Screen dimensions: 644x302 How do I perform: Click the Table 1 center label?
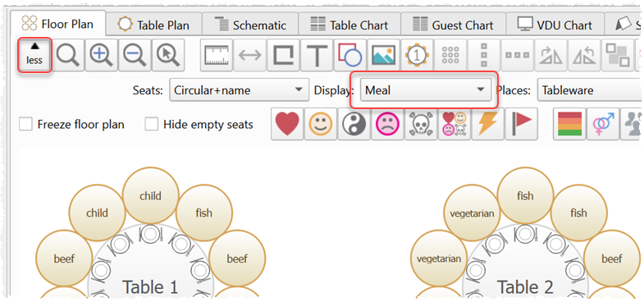(150, 286)
